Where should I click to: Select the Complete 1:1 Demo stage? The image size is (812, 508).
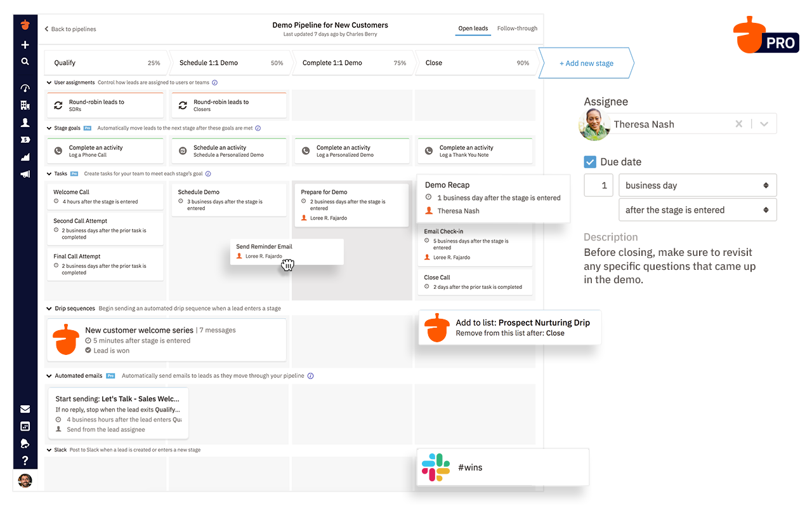point(354,63)
